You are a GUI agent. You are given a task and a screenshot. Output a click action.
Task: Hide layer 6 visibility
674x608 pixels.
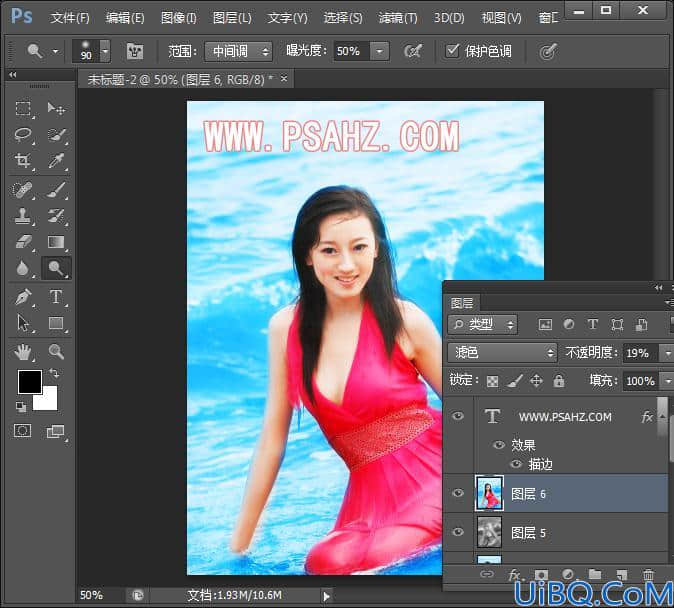[x=458, y=493]
